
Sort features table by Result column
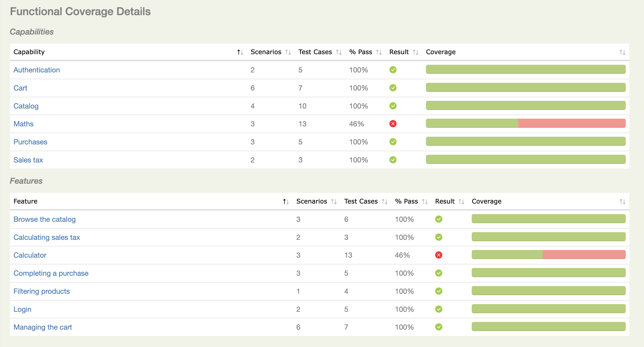(x=461, y=202)
